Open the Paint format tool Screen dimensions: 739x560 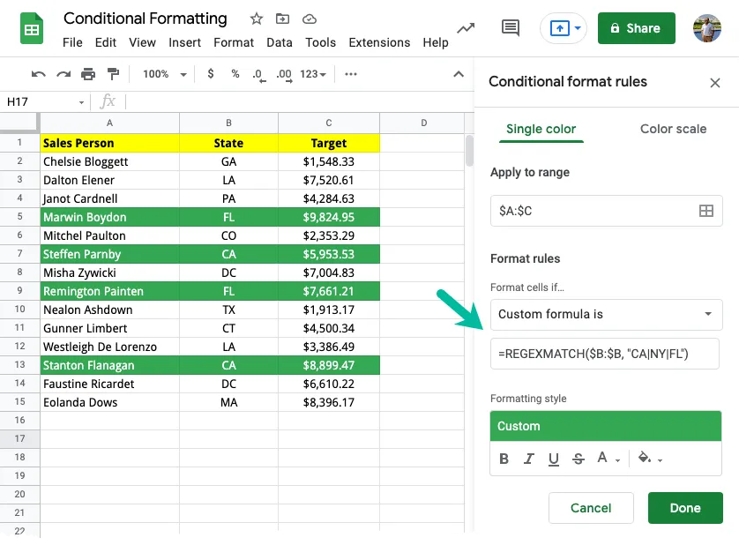[x=112, y=74]
